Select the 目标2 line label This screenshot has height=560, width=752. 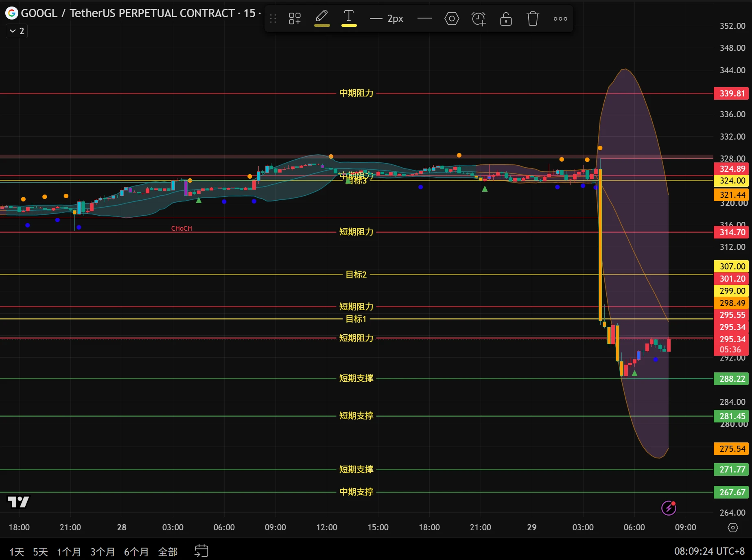(x=356, y=275)
